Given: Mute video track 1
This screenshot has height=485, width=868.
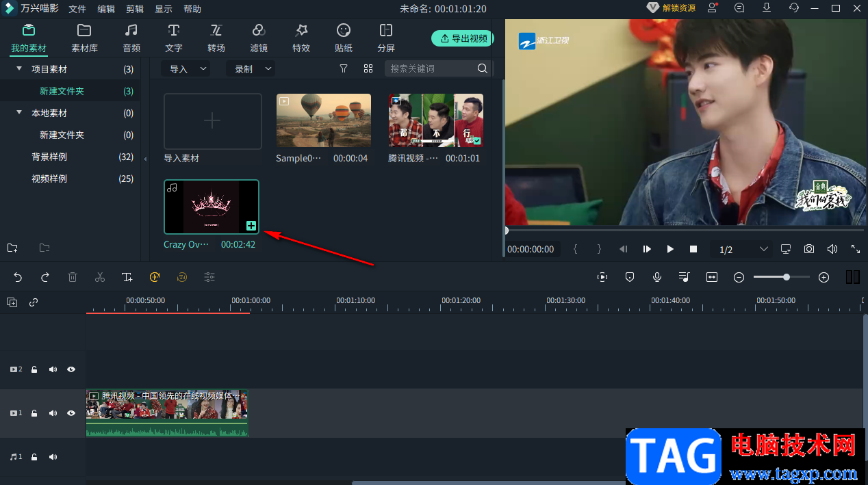Looking at the screenshot, I should tap(53, 413).
